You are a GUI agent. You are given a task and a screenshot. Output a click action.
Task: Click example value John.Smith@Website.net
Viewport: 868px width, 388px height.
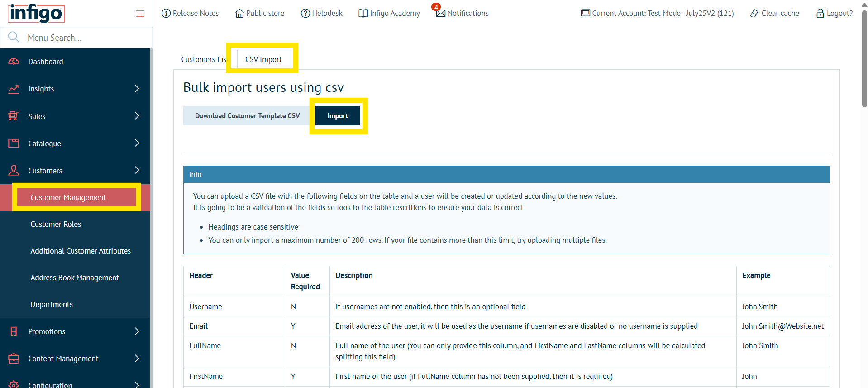782,326
